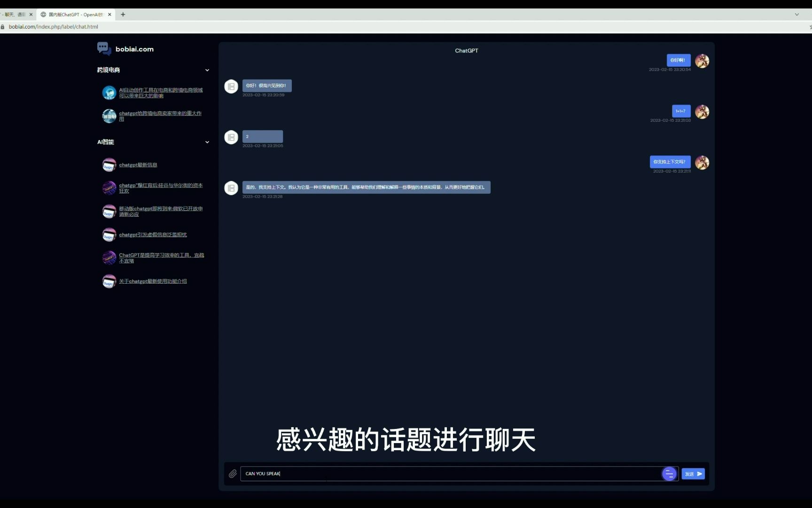Click thumbnail beside 移动版chatgpt article
The image size is (812, 508).
(109, 211)
